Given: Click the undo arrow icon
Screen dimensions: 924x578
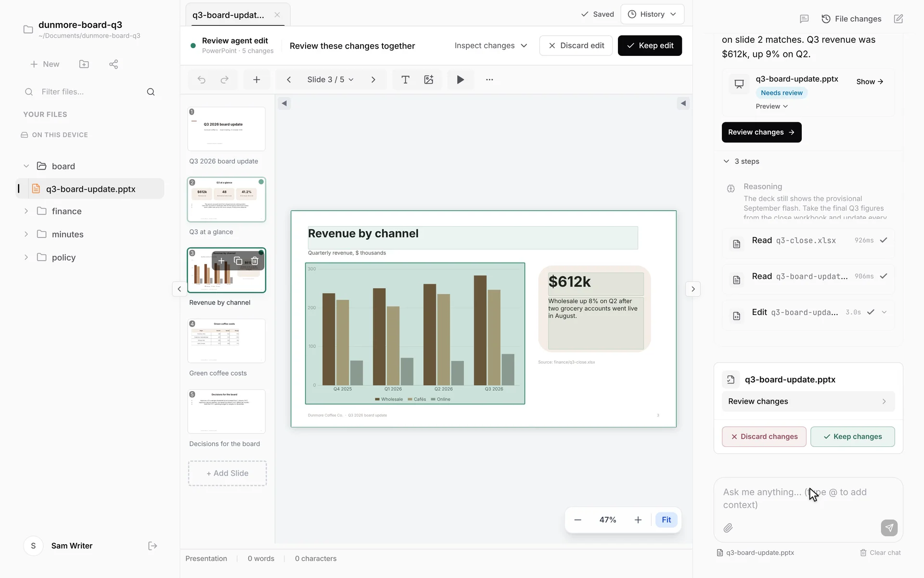Looking at the screenshot, I should (202, 80).
